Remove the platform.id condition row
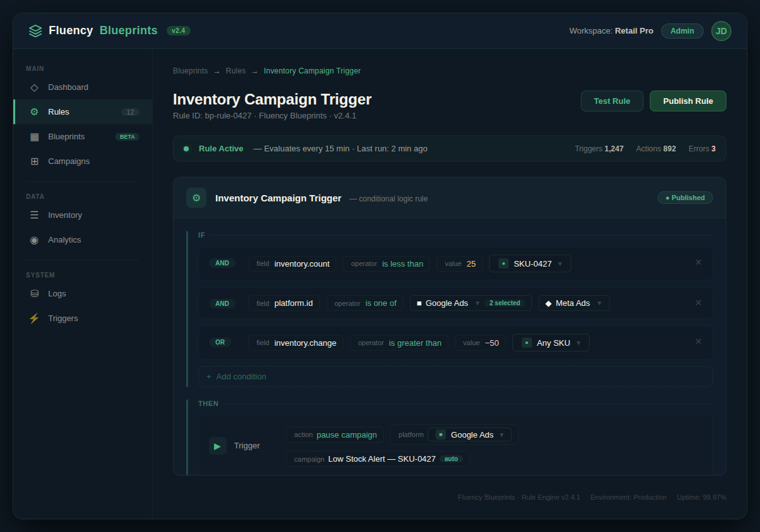760x532 pixels. tap(699, 303)
